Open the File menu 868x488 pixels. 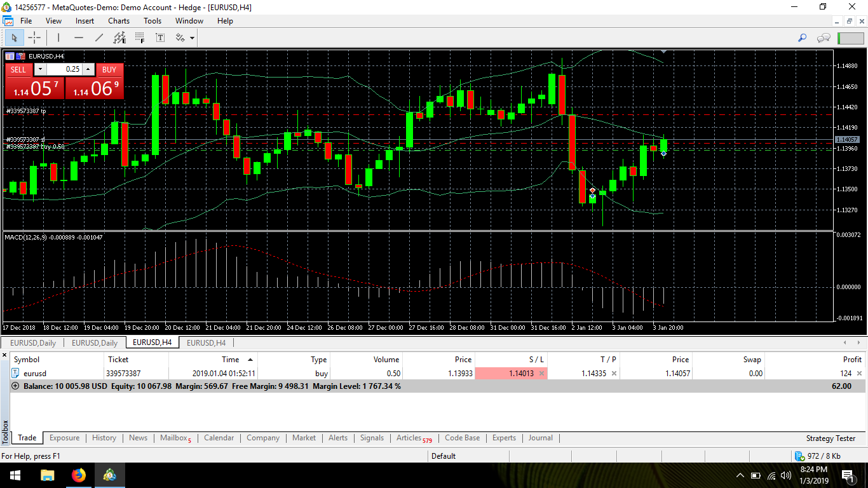tap(26, 21)
